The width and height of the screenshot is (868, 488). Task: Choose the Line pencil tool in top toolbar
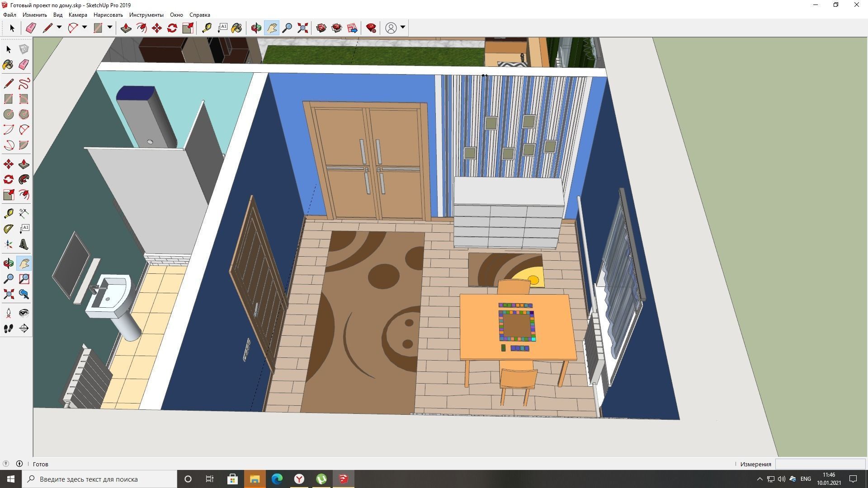[47, 28]
